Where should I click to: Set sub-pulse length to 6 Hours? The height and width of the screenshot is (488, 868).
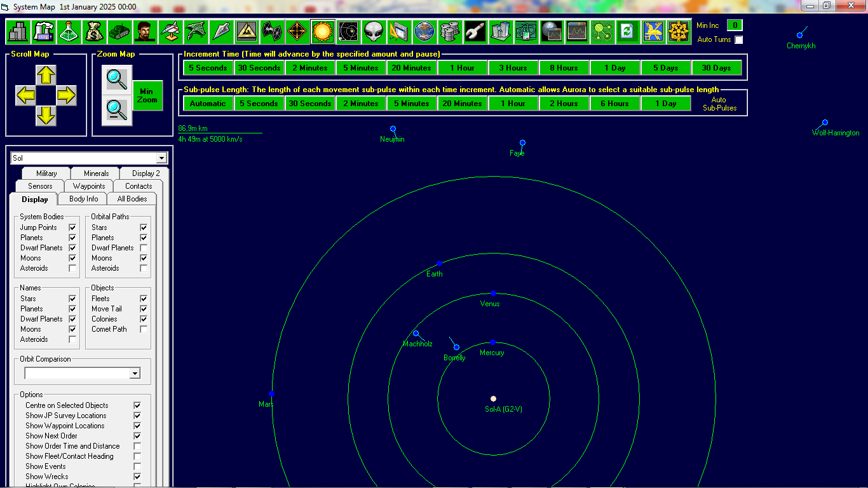614,104
